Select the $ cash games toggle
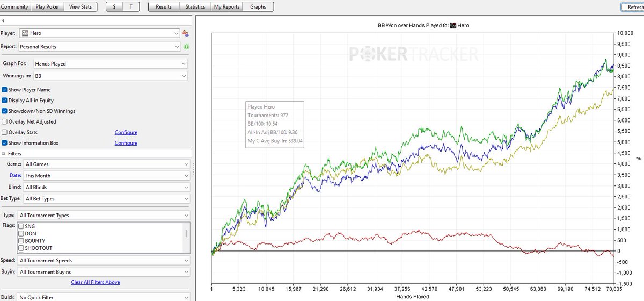This screenshot has width=644, height=301. [x=114, y=6]
